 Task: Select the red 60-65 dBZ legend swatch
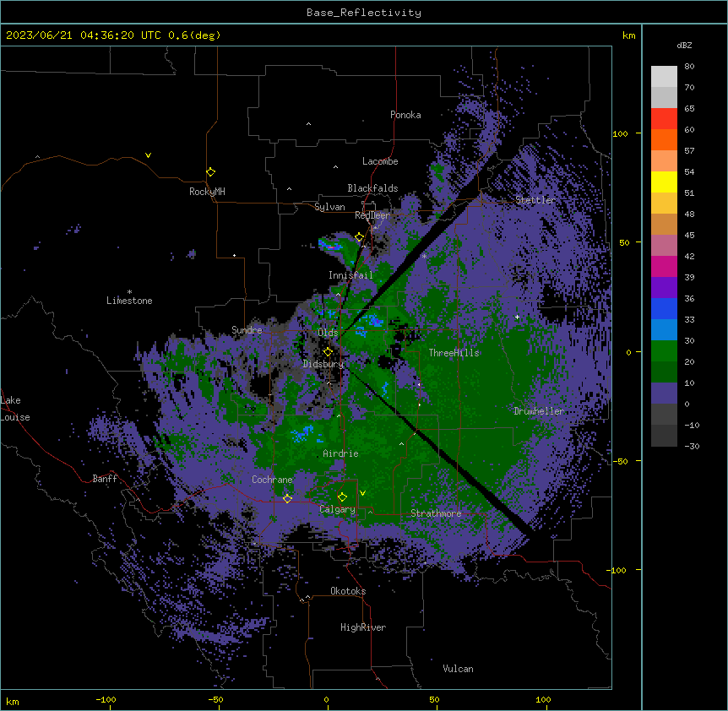click(x=664, y=119)
